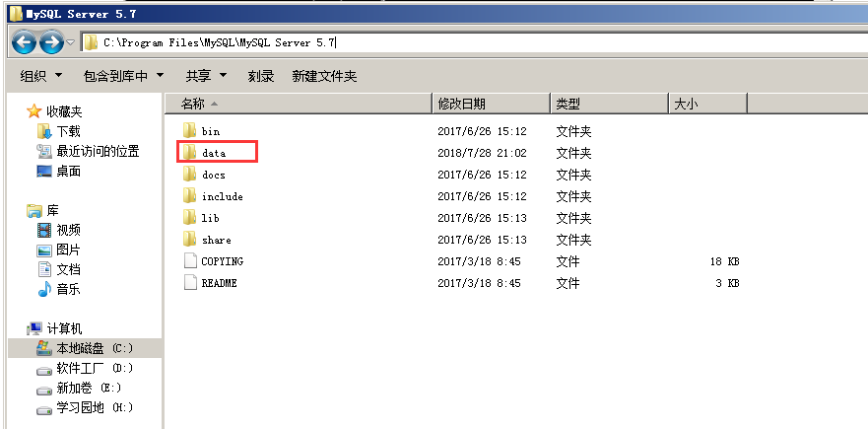Open the 视频 library

68,230
